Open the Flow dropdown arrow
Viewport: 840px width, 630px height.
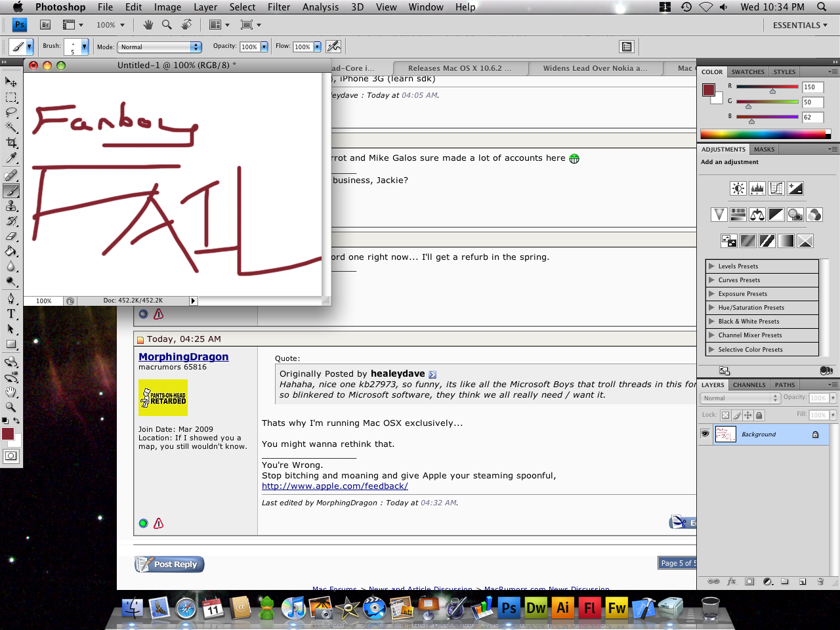[318, 47]
